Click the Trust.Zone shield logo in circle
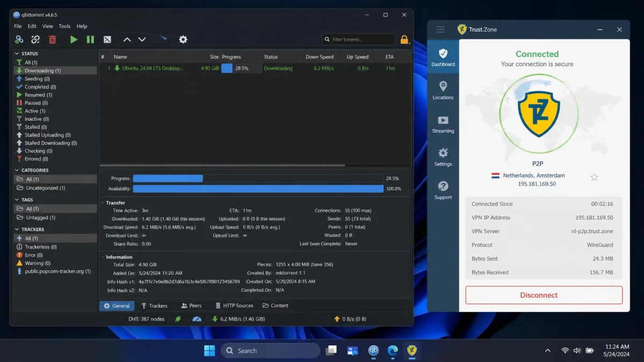Image resolution: width=644 pixels, height=362 pixels. click(x=539, y=114)
